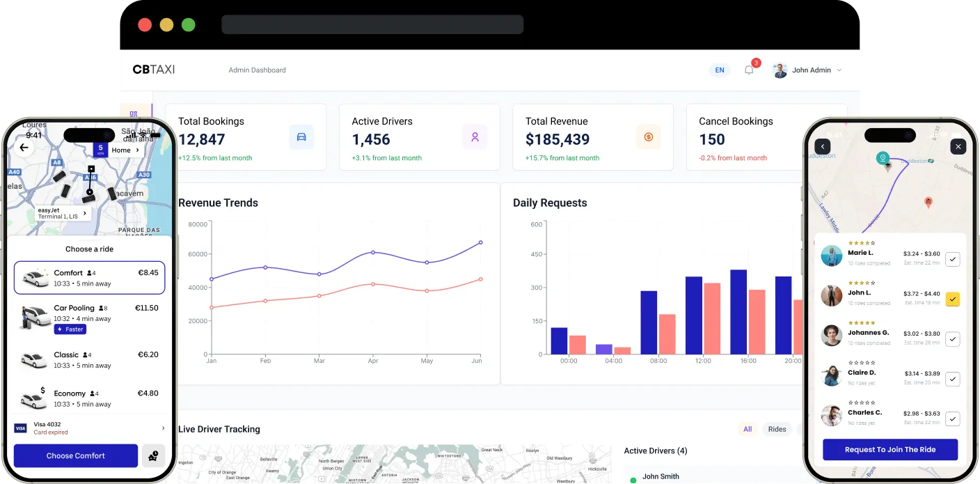Tap the back arrow on the ride map
The height and width of the screenshot is (484, 980).
click(x=24, y=148)
